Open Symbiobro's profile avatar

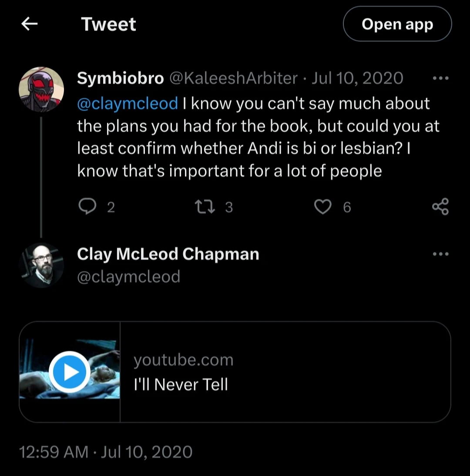click(x=41, y=90)
